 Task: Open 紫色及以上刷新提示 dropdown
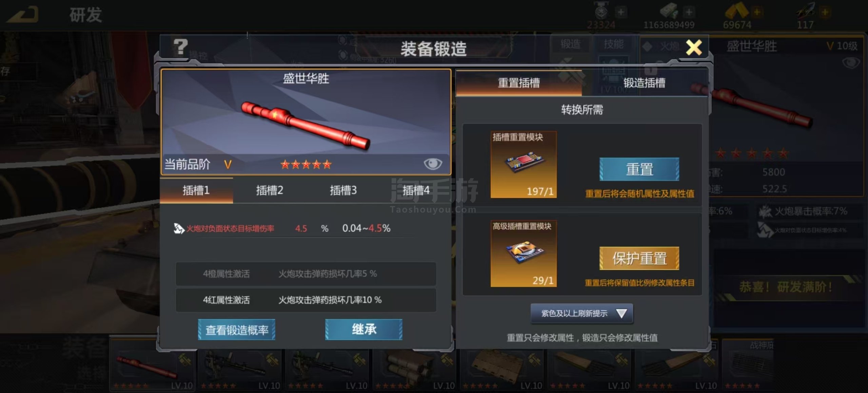pos(582,313)
